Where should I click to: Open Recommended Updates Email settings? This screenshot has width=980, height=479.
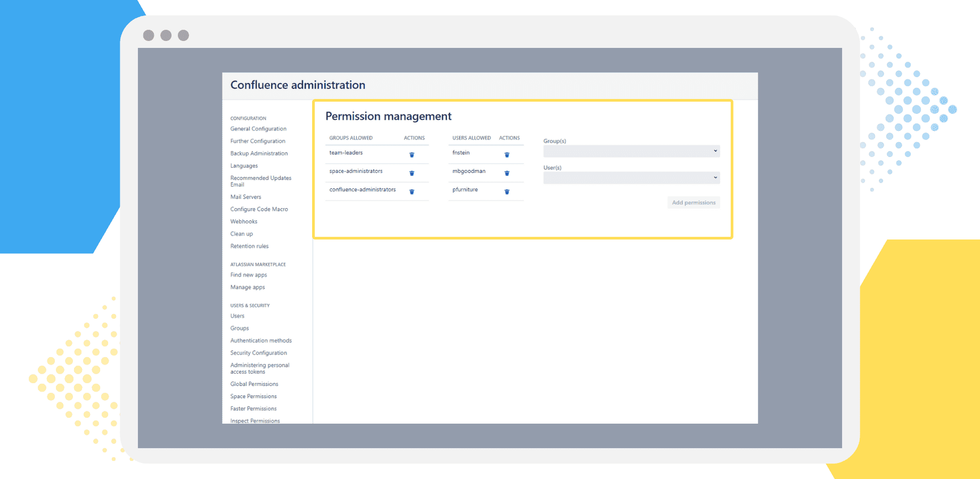click(x=261, y=181)
